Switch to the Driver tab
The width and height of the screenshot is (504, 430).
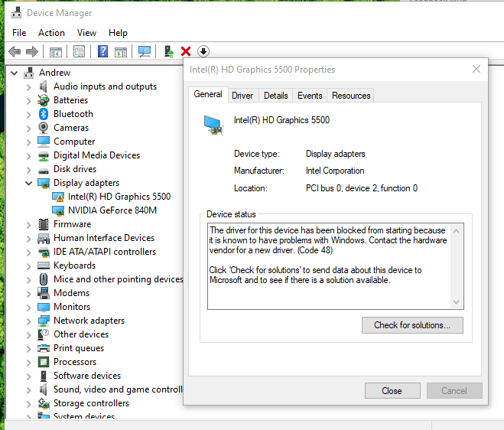point(242,96)
